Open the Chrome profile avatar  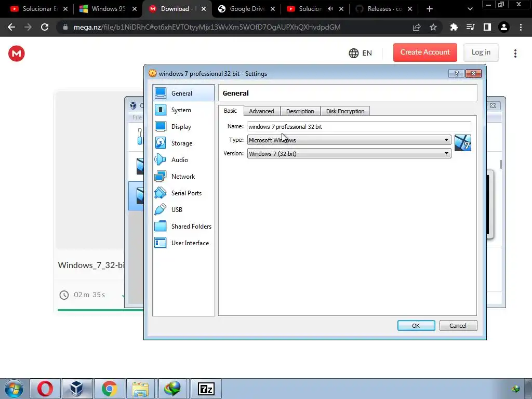pos(504,27)
